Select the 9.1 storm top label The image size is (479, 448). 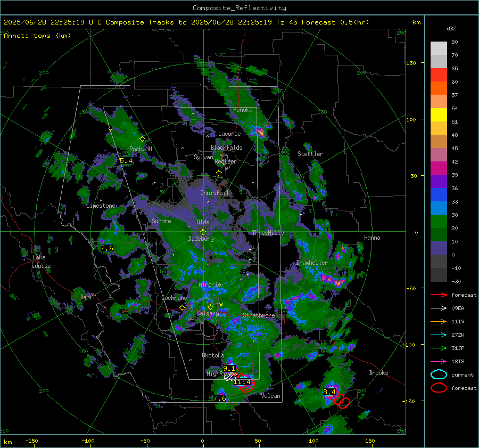tap(229, 369)
